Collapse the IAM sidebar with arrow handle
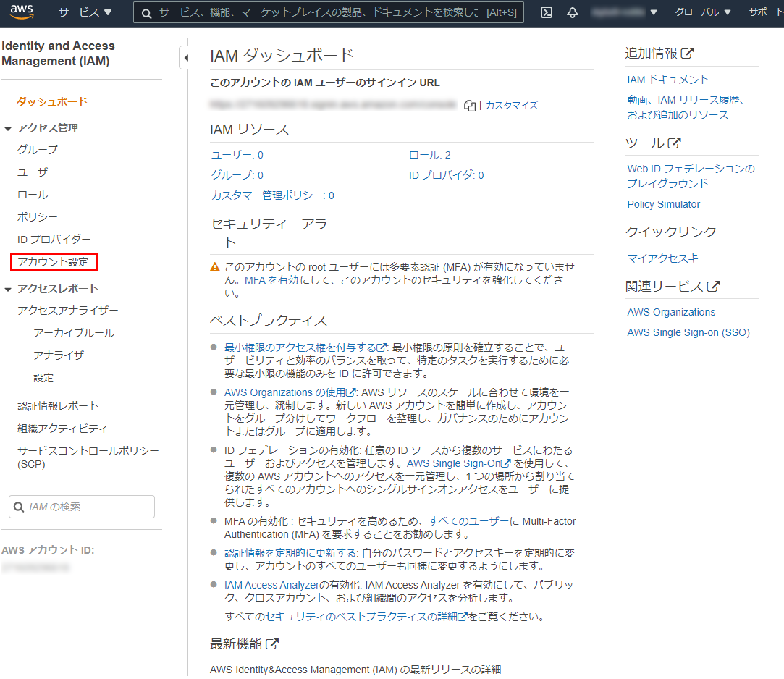Screen dimensions: 784x679 pyautogui.click(x=185, y=58)
